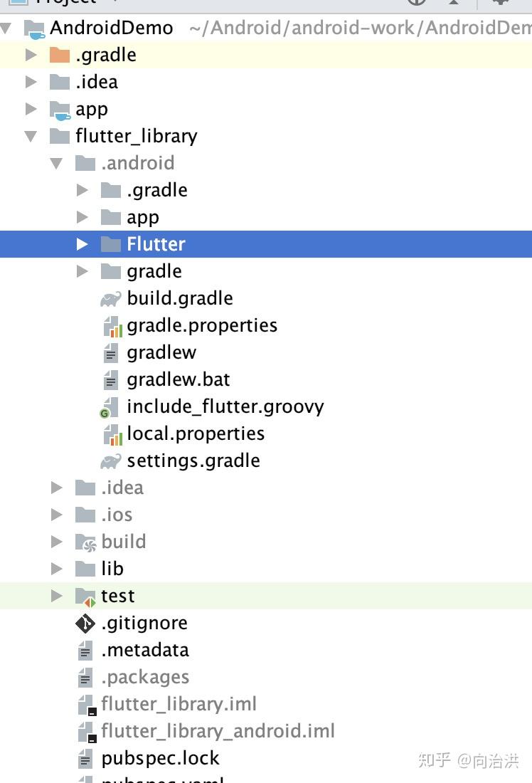
Task: Select the pubspec.lock file
Action: click(160, 758)
